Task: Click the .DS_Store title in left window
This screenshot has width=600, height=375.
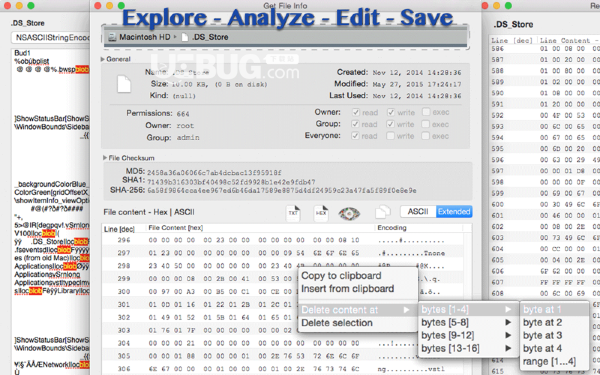Action: click(28, 23)
